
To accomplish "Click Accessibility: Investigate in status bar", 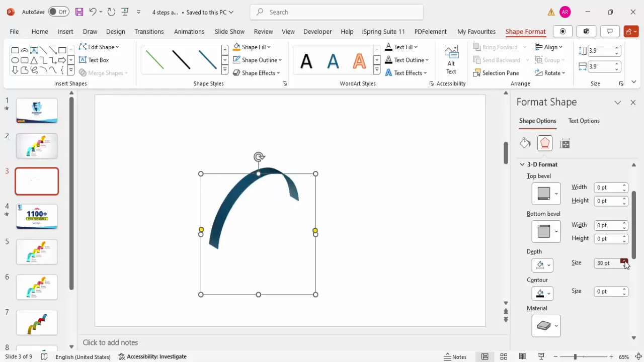I will coord(152,356).
